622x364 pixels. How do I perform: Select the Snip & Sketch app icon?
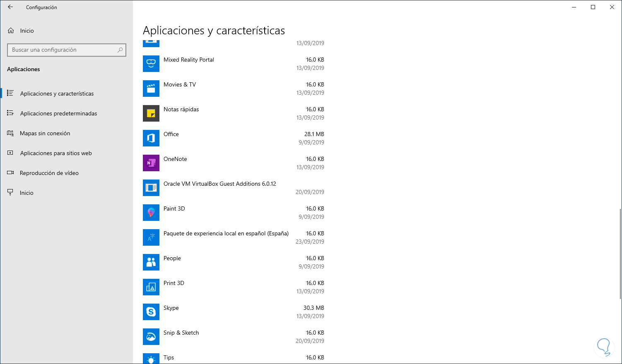click(151, 337)
